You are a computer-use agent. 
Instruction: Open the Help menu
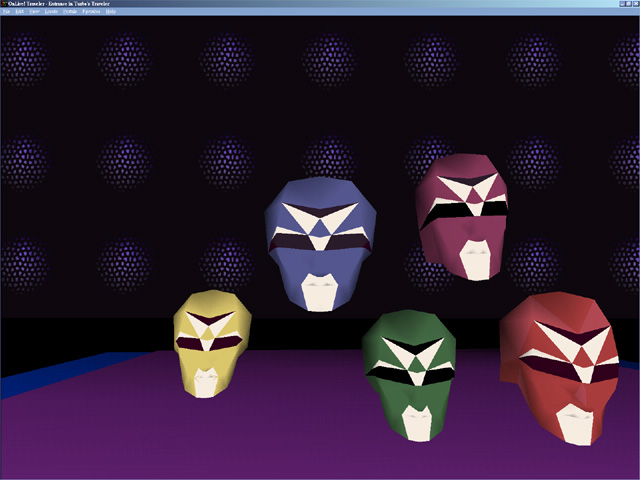coord(110,11)
